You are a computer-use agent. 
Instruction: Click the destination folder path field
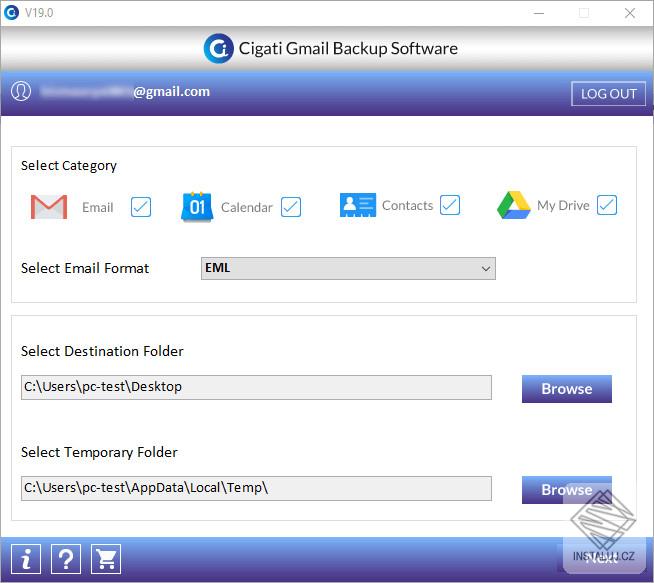click(256, 387)
